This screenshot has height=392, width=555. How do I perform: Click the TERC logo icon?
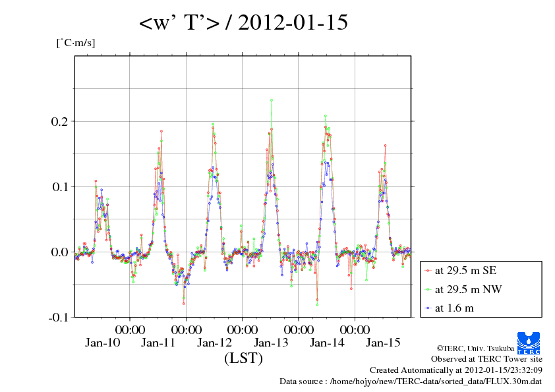[x=529, y=343]
